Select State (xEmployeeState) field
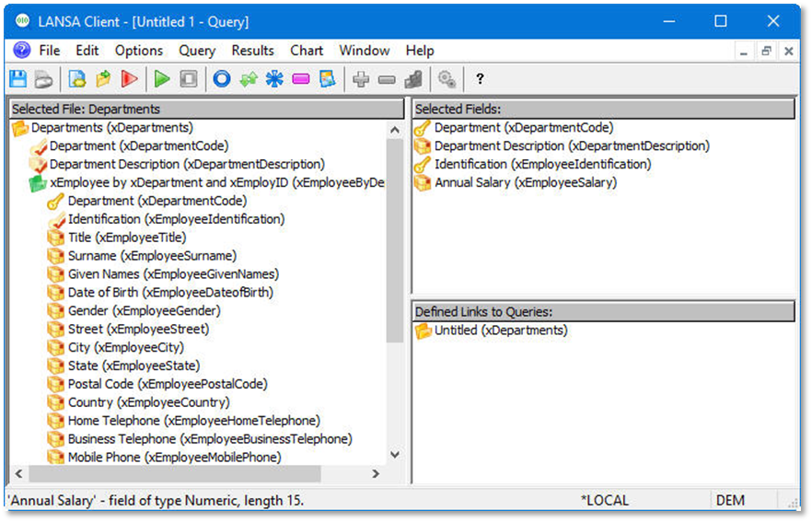The width and height of the screenshot is (812, 522). 133,365
